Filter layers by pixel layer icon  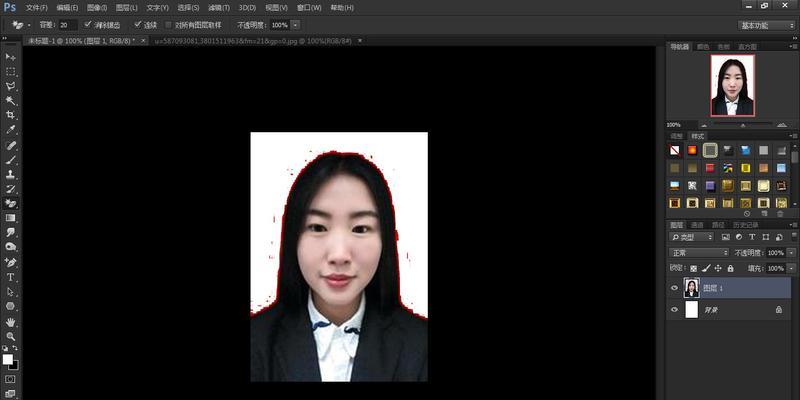pos(726,237)
